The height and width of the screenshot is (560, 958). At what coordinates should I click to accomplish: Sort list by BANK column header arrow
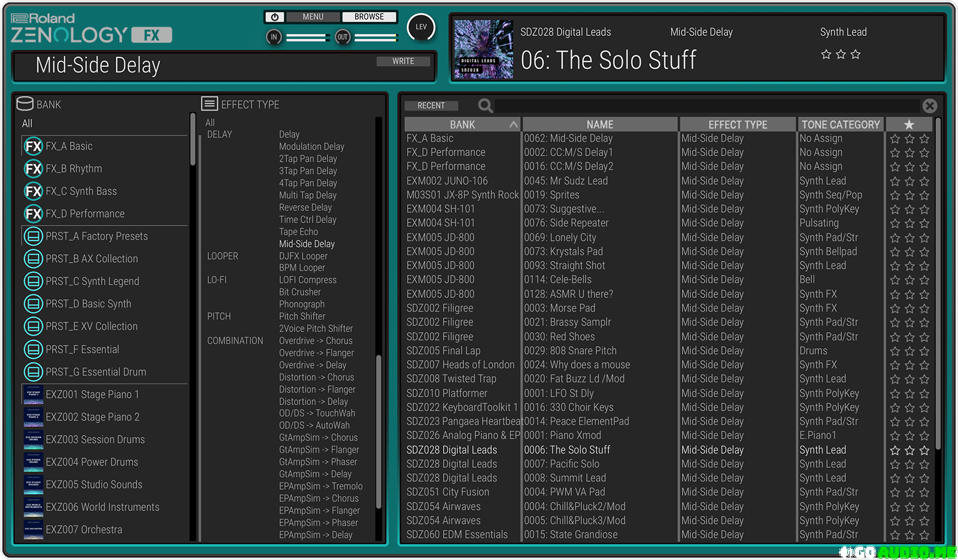point(513,124)
